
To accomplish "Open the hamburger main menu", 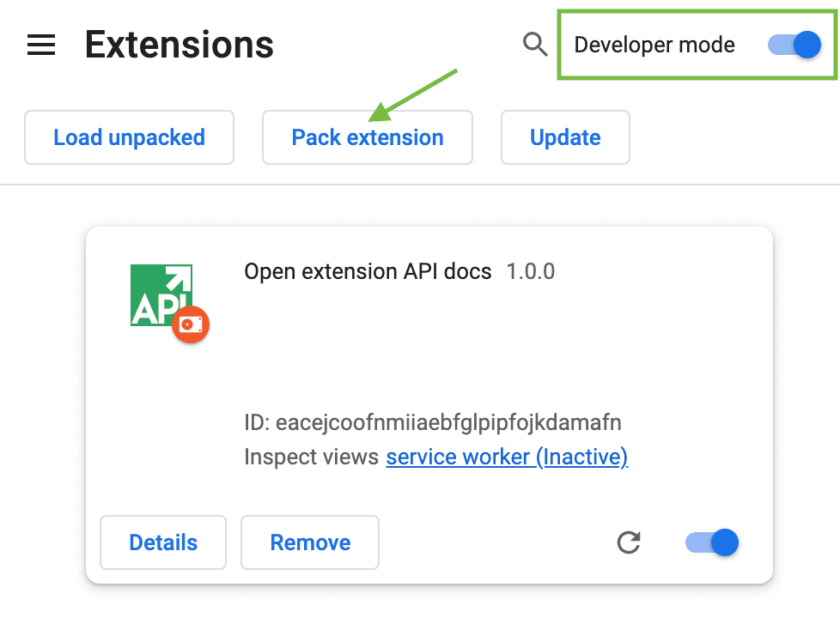I will (41, 45).
